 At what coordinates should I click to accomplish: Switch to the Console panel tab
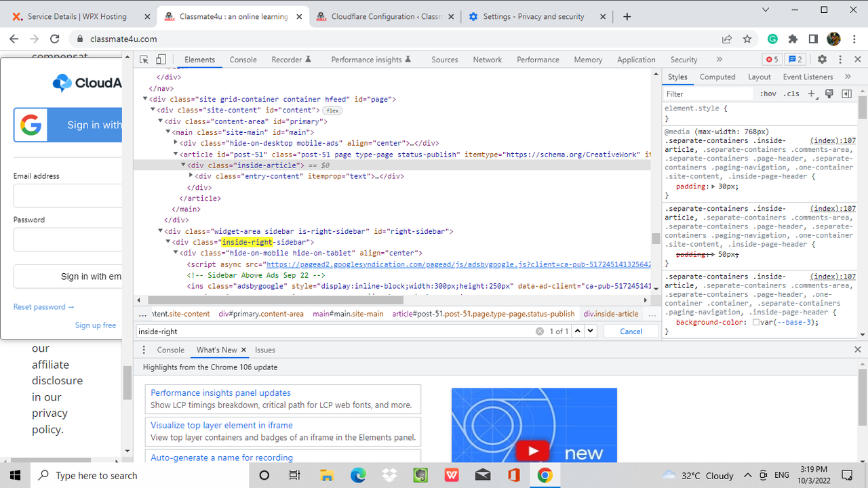(x=243, y=60)
